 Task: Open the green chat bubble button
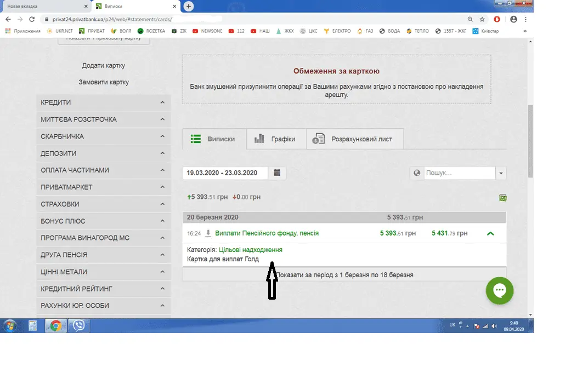499,291
